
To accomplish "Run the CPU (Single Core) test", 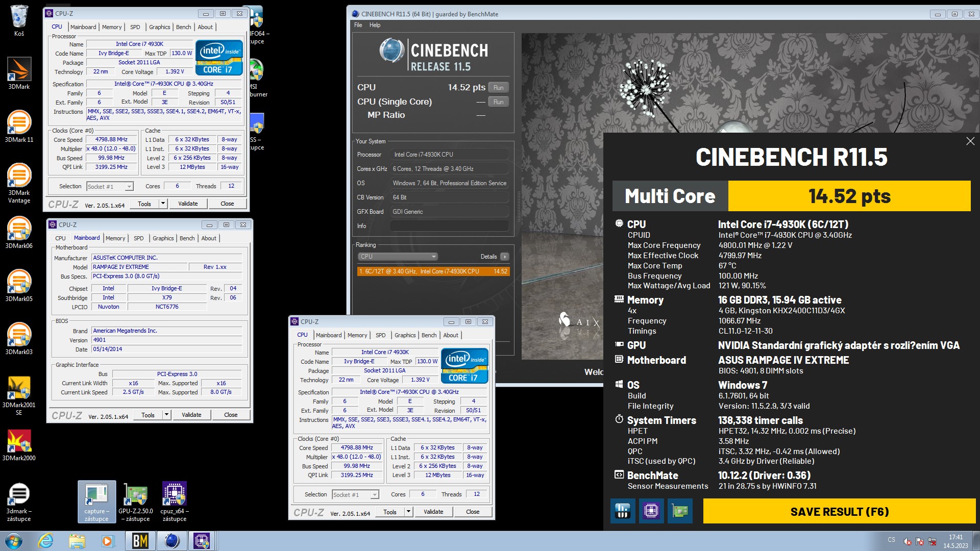I will click(498, 102).
